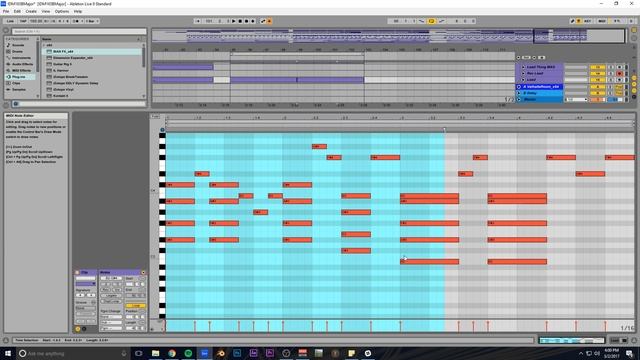
Task: Select the A ValhallaRoom return track
Action: 541,87
